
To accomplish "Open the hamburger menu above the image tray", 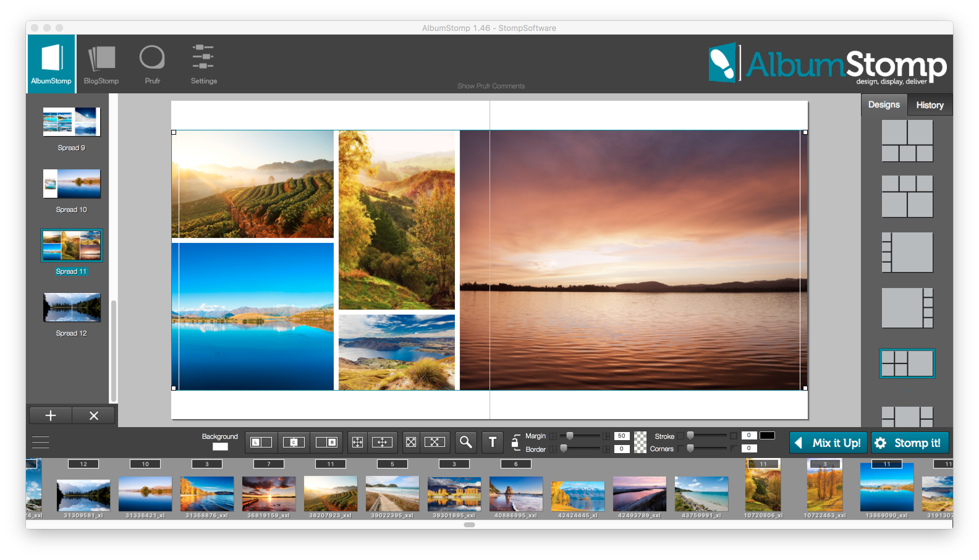I will pos(40,443).
